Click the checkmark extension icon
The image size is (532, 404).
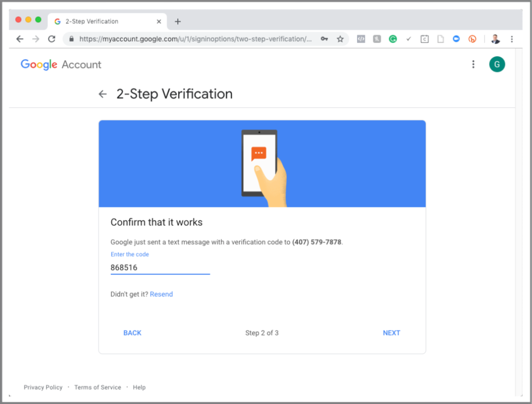click(x=409, y=39)
